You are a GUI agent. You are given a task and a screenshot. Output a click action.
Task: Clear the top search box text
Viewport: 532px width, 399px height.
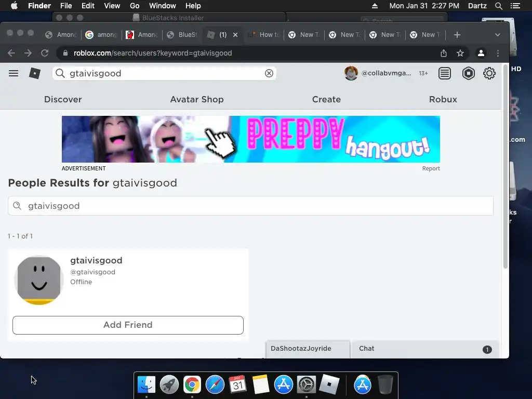coord(269,73)
